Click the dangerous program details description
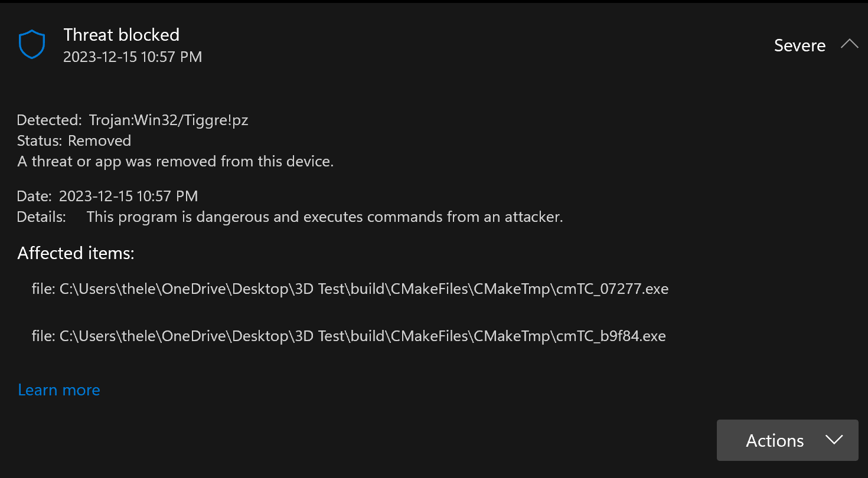 (x=324, y=217)
